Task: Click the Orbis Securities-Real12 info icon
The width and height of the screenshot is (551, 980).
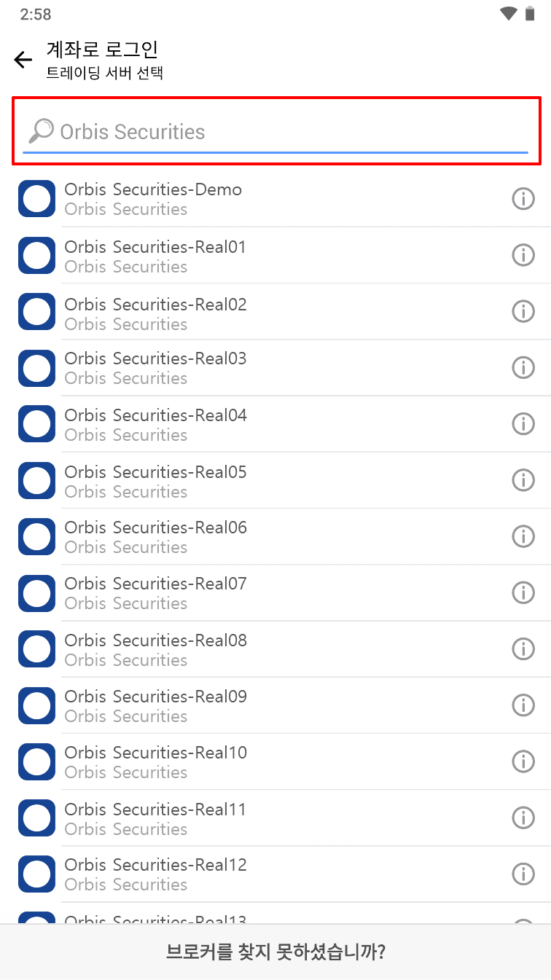Action: pyautogui.click(x=523, y=874)
